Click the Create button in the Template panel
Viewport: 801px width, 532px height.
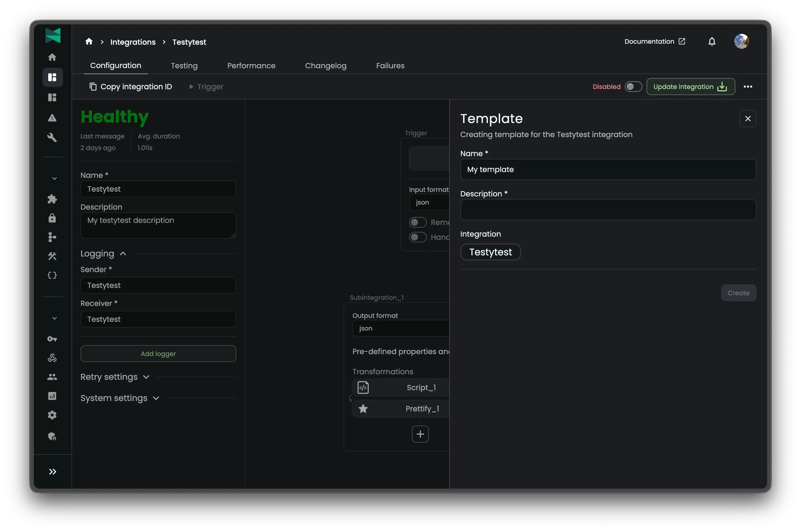(738, 292)
